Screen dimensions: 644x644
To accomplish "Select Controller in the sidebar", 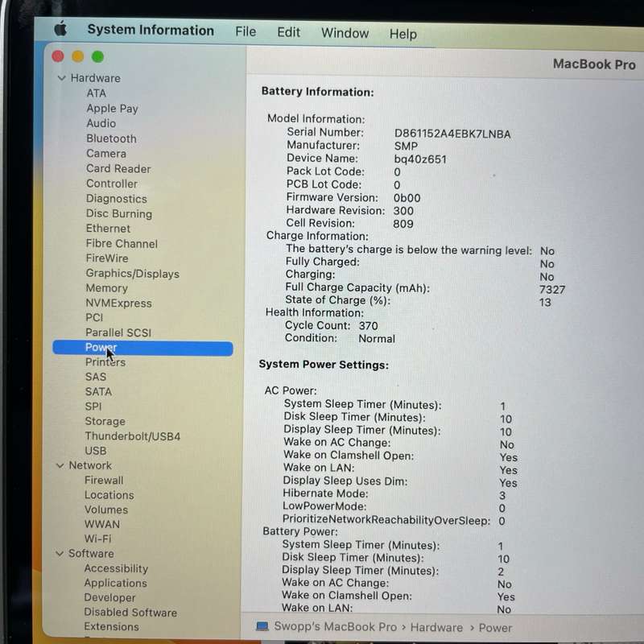I will click(x=112, y=184).
